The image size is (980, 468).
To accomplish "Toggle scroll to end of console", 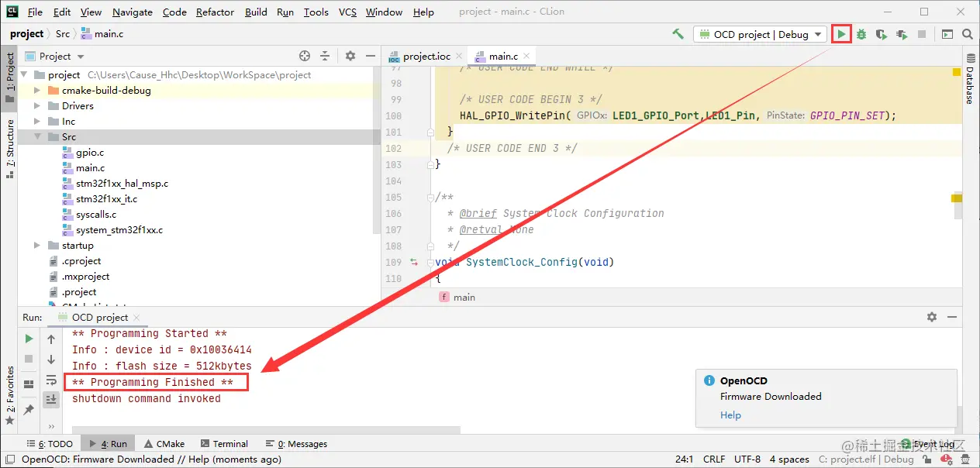I will coord(51,399).
